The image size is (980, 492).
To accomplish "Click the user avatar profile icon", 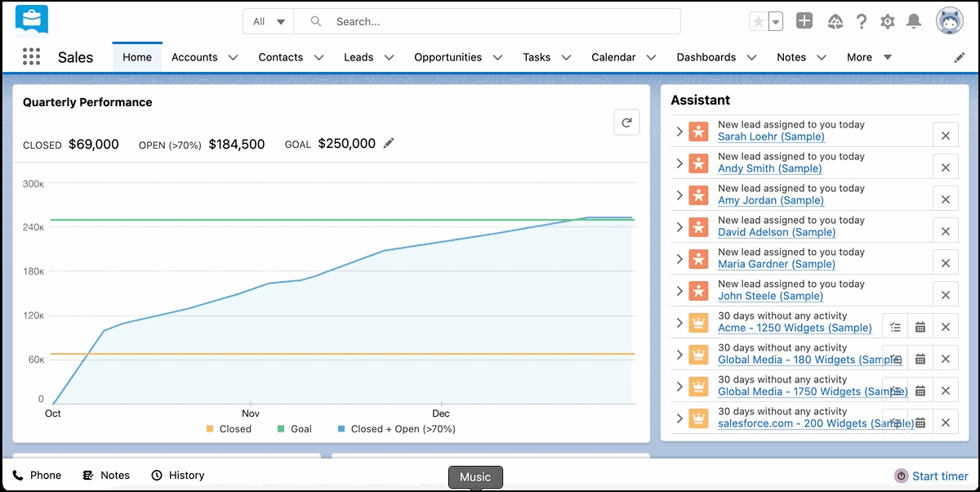I will click(950, 22).
